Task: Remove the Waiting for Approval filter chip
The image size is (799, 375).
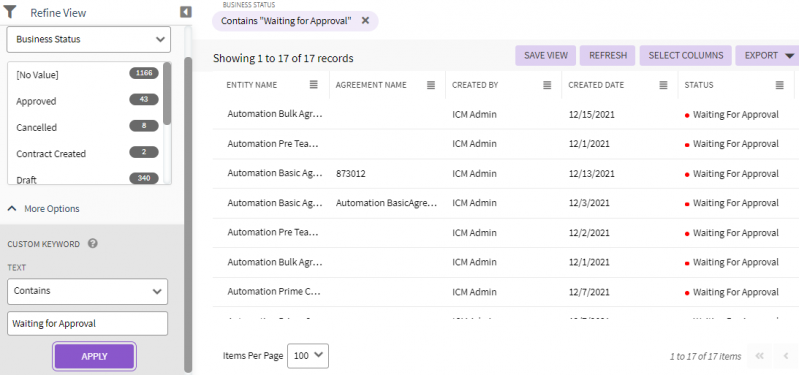Action: pyautogui.click(x=365, y=21)
